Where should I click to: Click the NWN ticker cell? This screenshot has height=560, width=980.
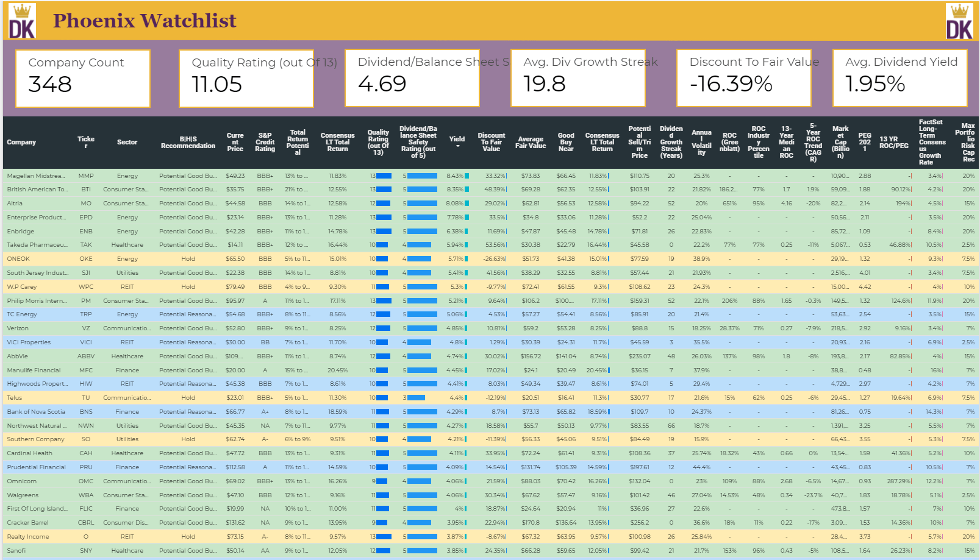coord(86,426)
